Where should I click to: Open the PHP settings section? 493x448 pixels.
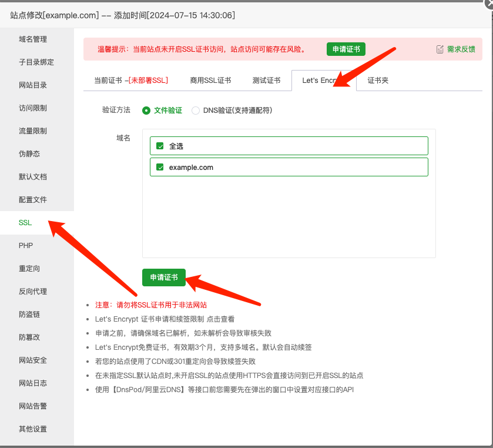(25, 245)
